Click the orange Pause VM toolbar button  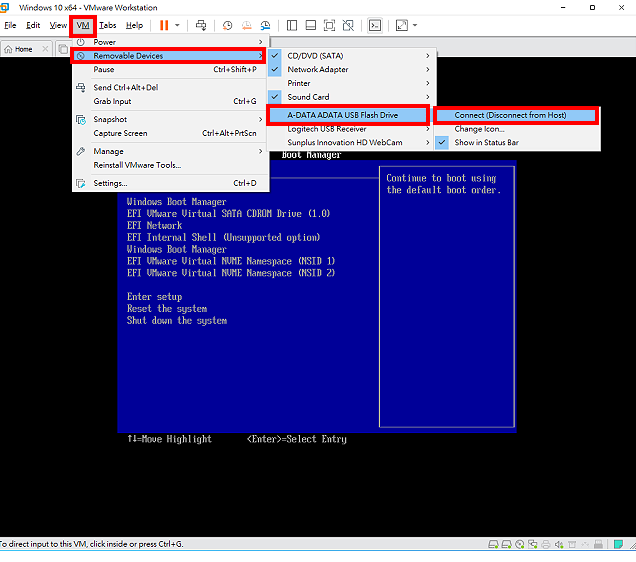[164, 25]
